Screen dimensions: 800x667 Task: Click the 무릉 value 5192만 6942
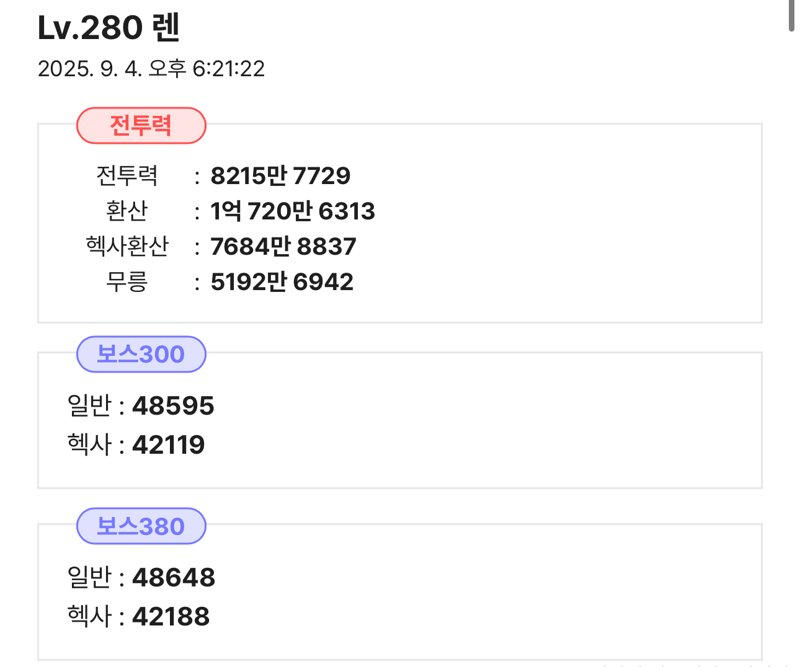[x=282, y=282]
